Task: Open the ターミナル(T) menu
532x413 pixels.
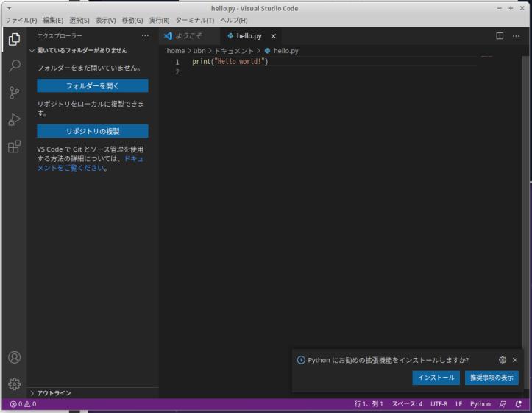Action: [x=195, y=21]
